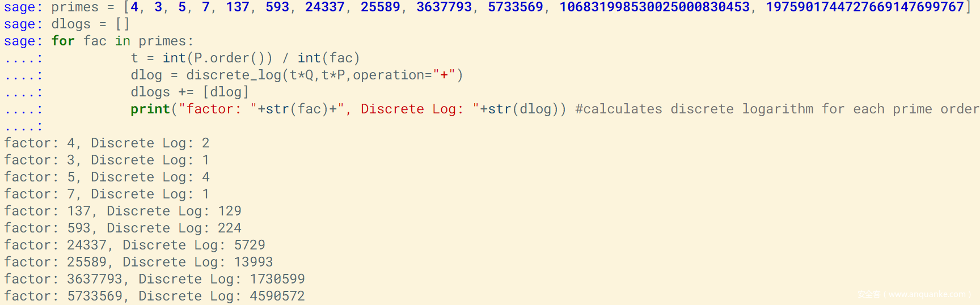
Task: Click the number 137 in primes list
Action: tap(237, 7)
